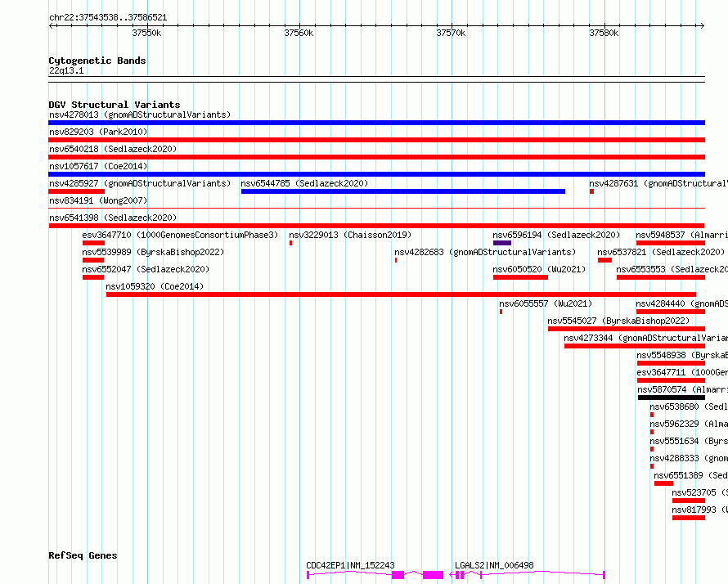Click the 37580k ruler position label
The image size is (728, 584).
604,33
